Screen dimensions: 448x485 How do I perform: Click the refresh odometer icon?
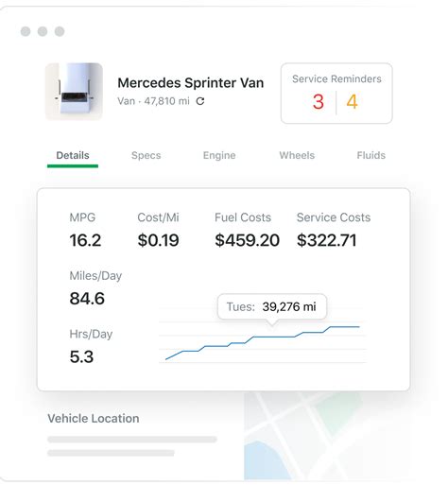coord(200,101)
